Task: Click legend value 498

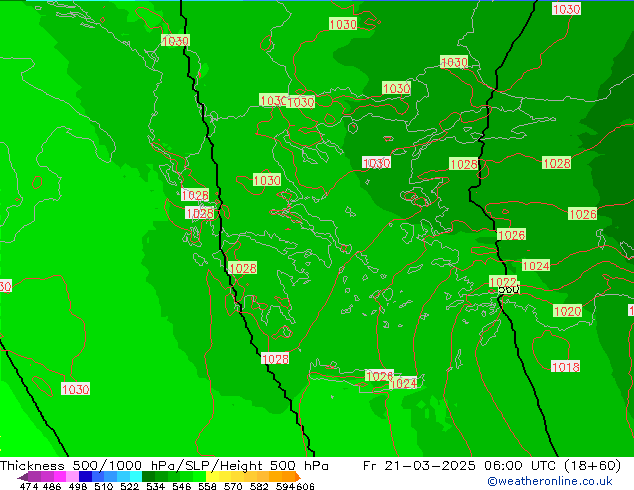Action: 78,486
